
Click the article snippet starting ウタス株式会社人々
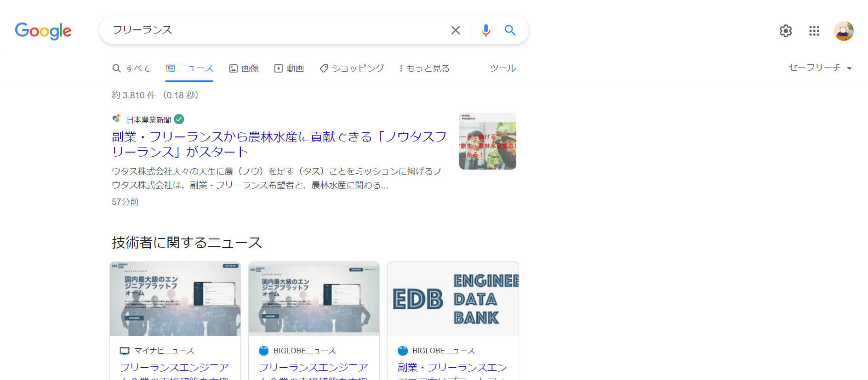click(x=276, y=178)
